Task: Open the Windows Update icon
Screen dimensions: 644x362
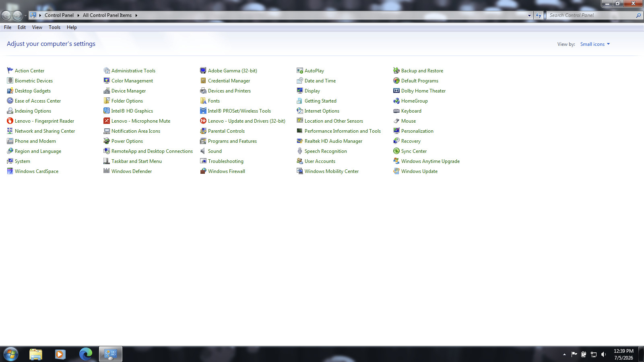Action: click(396, 171)
